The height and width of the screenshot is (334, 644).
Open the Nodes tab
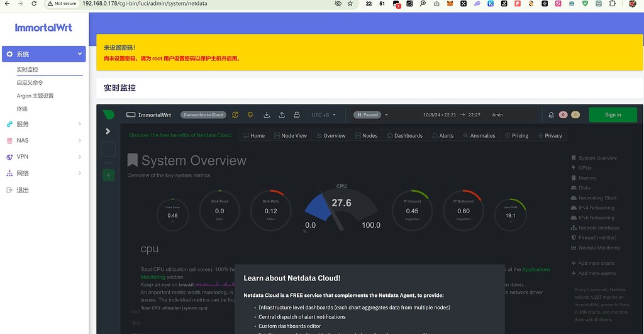pyautogui.click(x=367, y=136)
